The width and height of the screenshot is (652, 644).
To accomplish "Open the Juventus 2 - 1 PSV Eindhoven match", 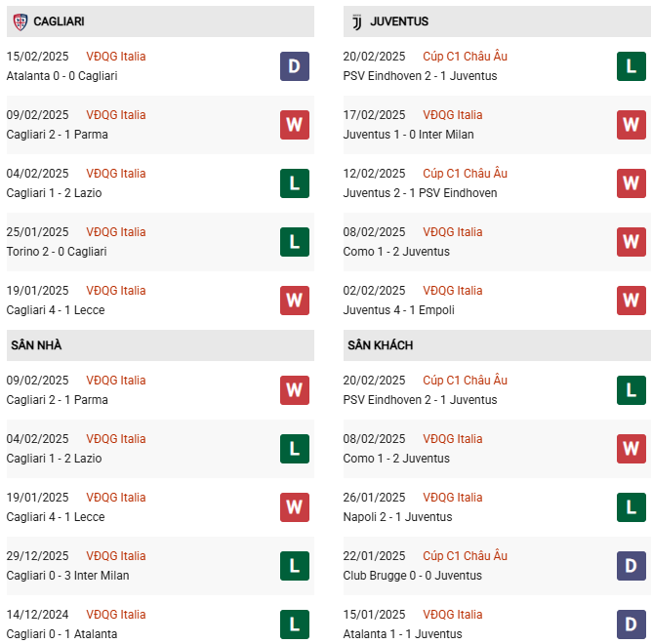I will [420, 193].
